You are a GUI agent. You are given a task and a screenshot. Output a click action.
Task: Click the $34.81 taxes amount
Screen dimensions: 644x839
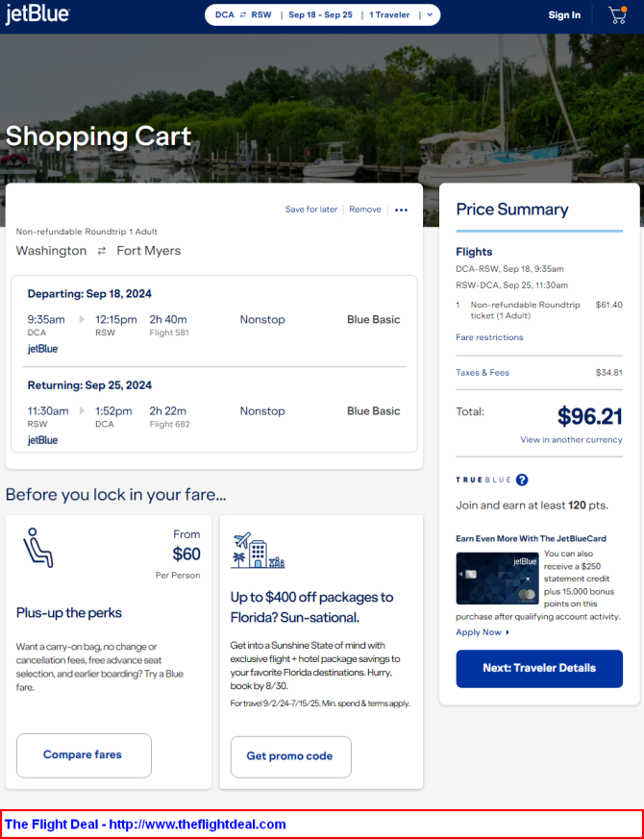pyautogui.click(x=608, y=373)
